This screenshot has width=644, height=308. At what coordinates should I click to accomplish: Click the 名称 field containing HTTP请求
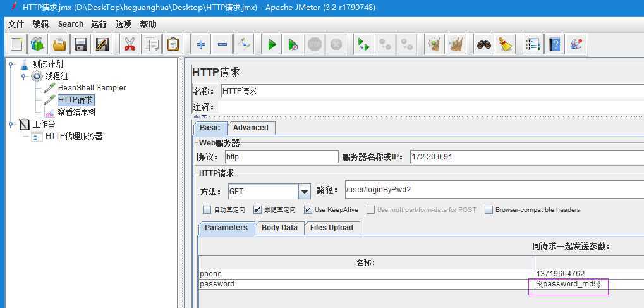pyautogui.click(x=432, y=91)
